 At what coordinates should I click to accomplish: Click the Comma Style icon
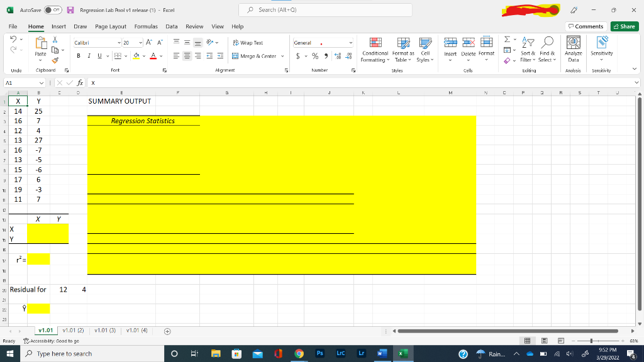coord(326,56)
